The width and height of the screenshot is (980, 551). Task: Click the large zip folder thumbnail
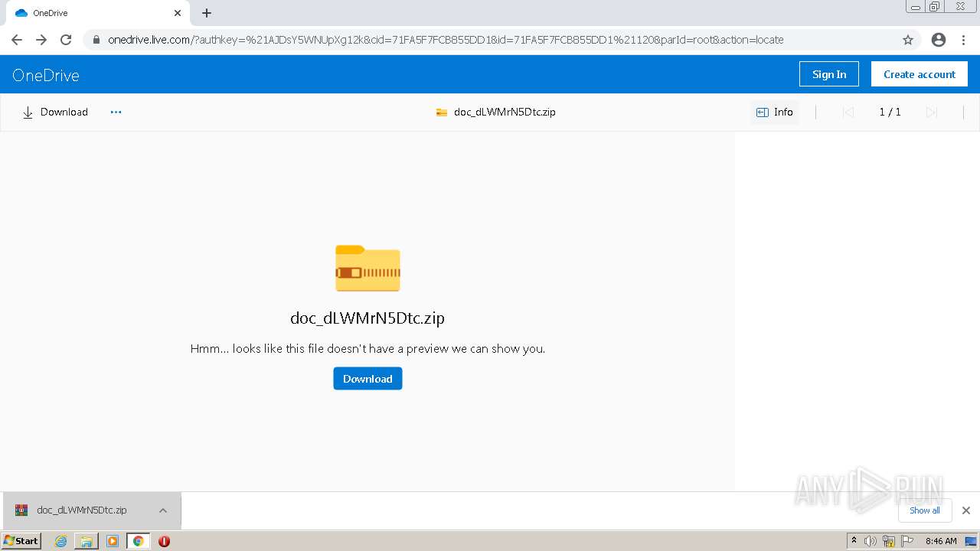[367, 269]
